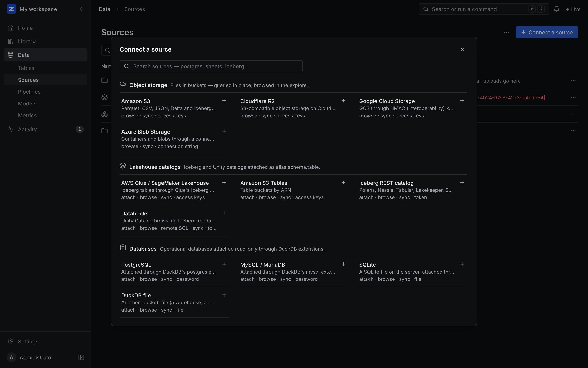Open the Sources page more options menu
The width and height of the screenshot is (588, 368).
[x=507, y=32]
